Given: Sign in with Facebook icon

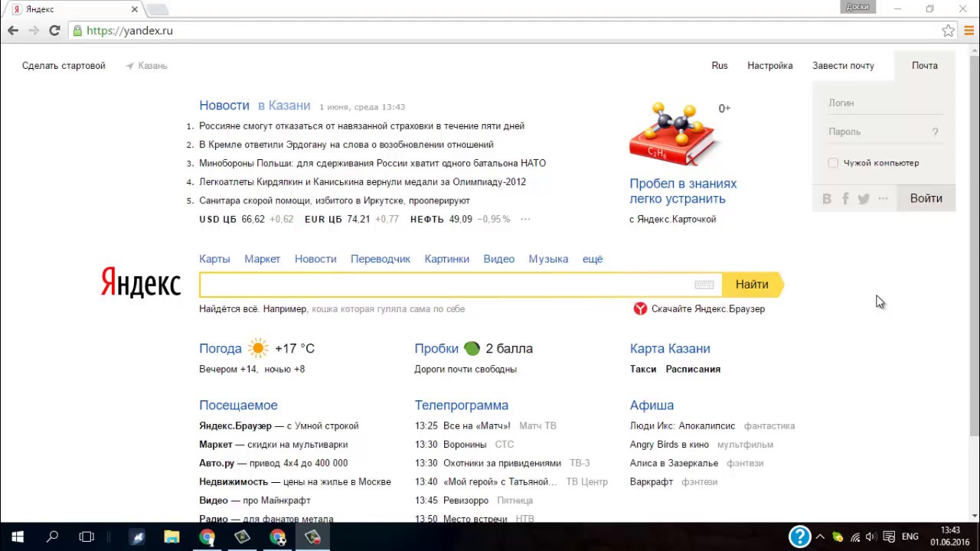Looking at the screenshot, I should 845,199.
